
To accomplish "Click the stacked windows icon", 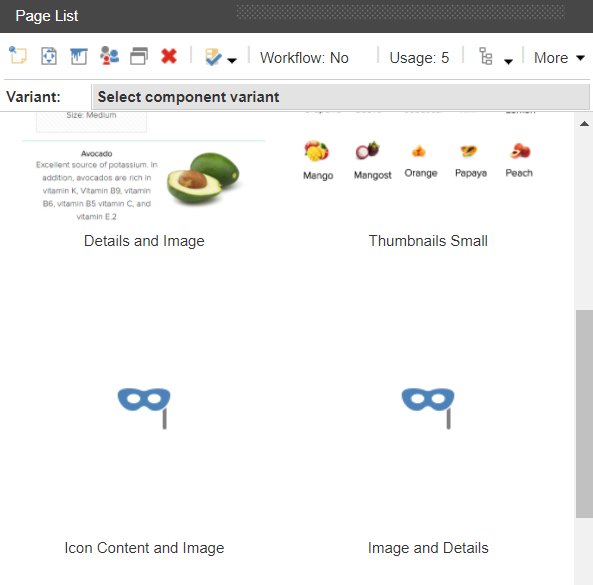I will 139,56.
